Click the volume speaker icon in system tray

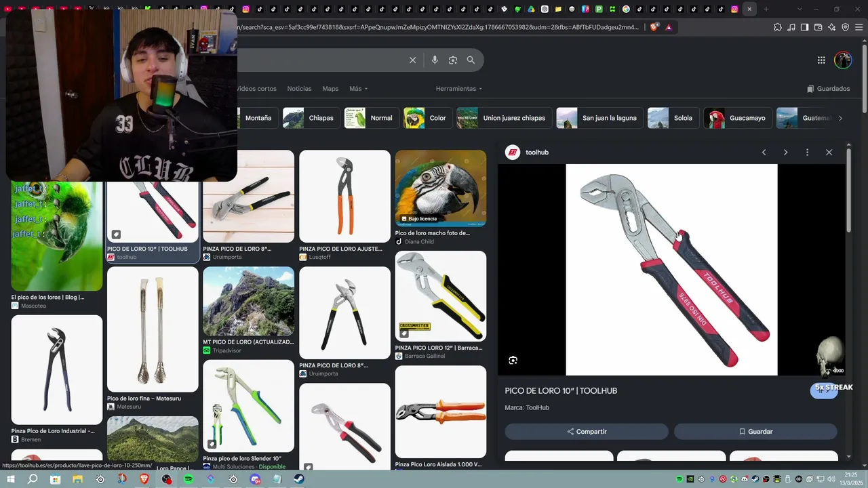(x=831, y=479)
